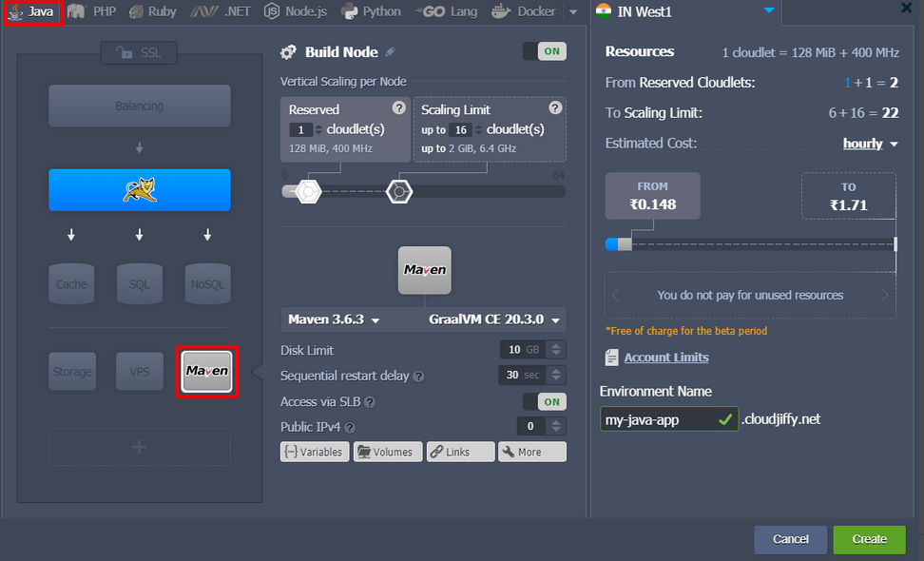
Task: Edit the Build Node name with pencil
Action: [x=390, y=52]
